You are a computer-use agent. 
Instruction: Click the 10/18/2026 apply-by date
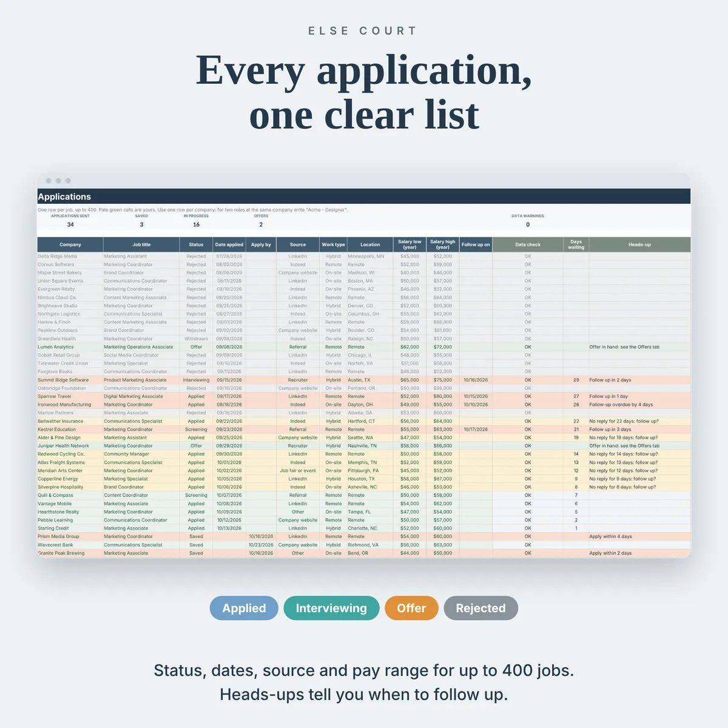pos(261,536)
